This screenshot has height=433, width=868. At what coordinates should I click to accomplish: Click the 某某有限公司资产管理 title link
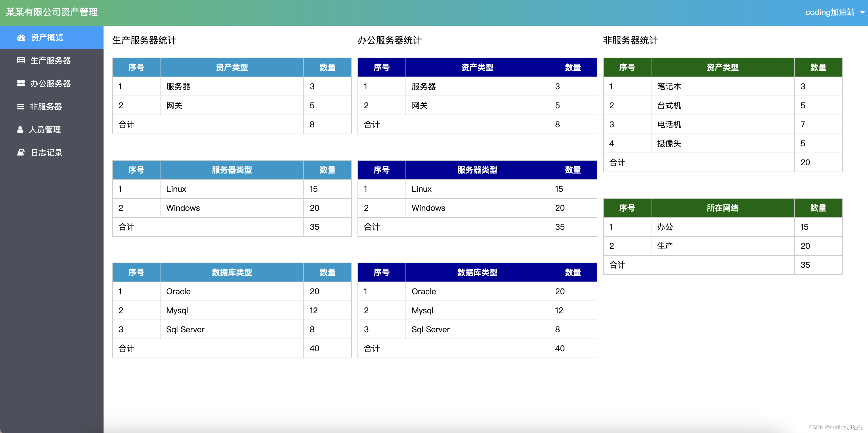[x=52, y=12]
